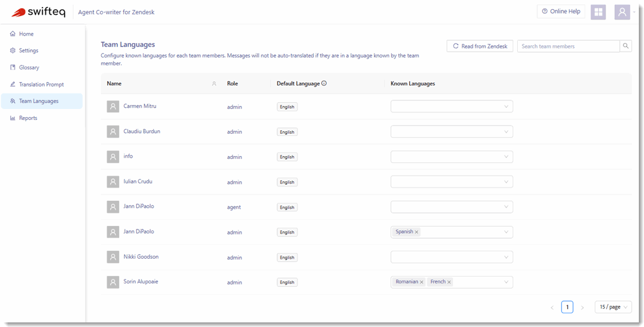
Task: Click the name Carmen Mitru
Action: click(140, 106)
